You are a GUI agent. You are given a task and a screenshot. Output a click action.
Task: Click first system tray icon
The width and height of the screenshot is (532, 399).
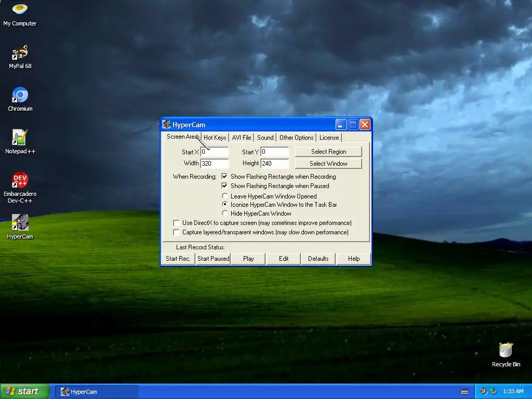[483, 391]
